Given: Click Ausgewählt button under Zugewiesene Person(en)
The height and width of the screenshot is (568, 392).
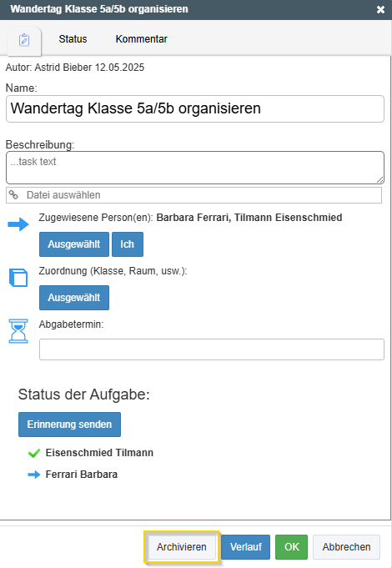Looking at the screenshot, I should 74,244.
